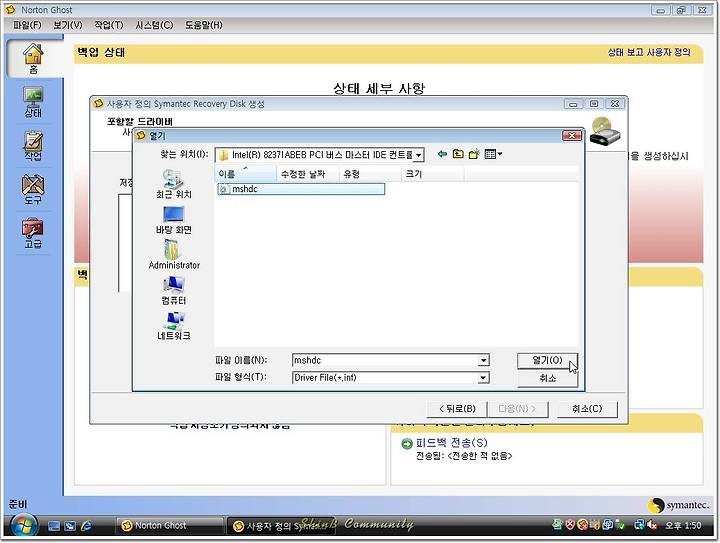720x543 pixels.
Task: Click the status report customize link (상태 보고 사용자 정의)
Action: 649,52
